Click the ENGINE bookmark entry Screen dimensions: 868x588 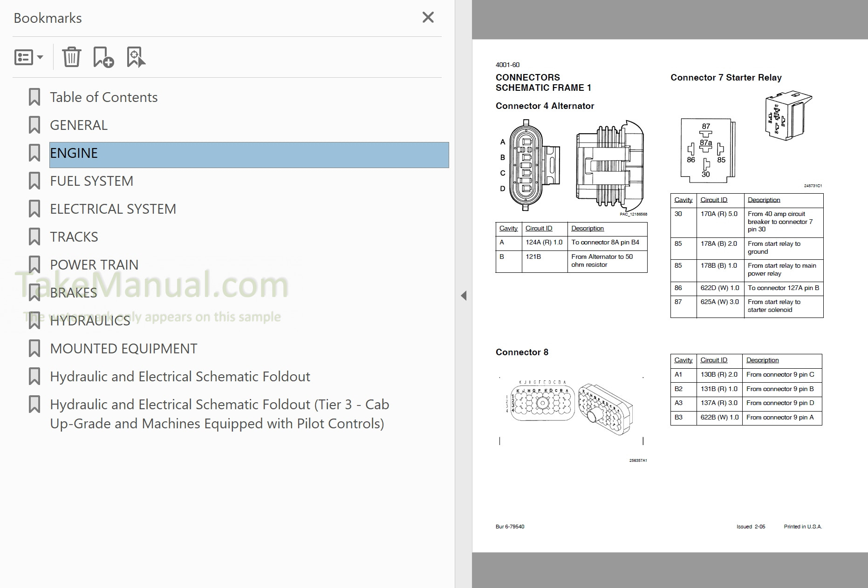(74, 153)
